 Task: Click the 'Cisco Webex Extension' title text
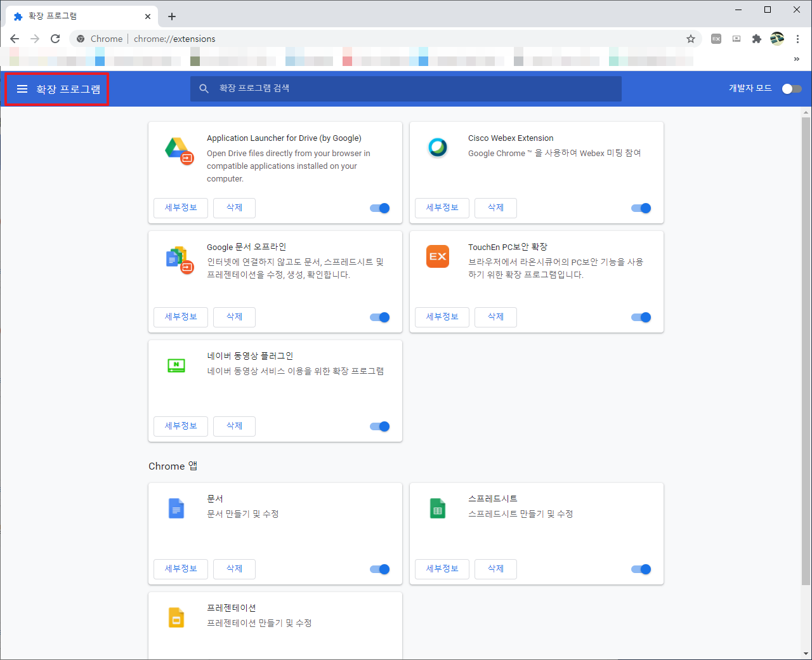coord(511,138)
